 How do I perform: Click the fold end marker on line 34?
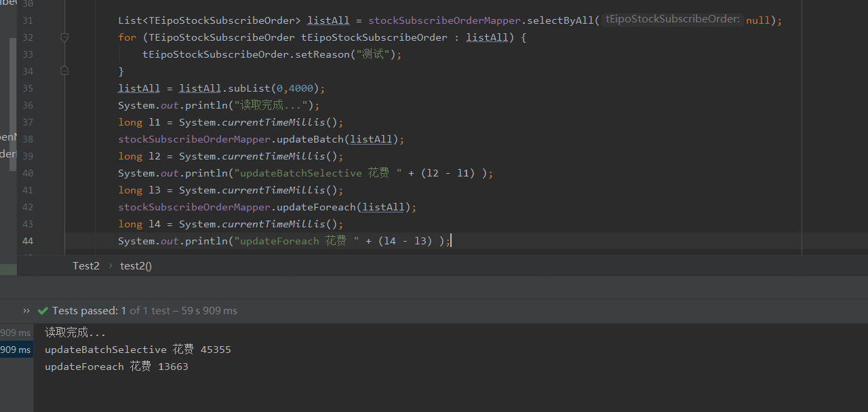click(x=64, y=71)
